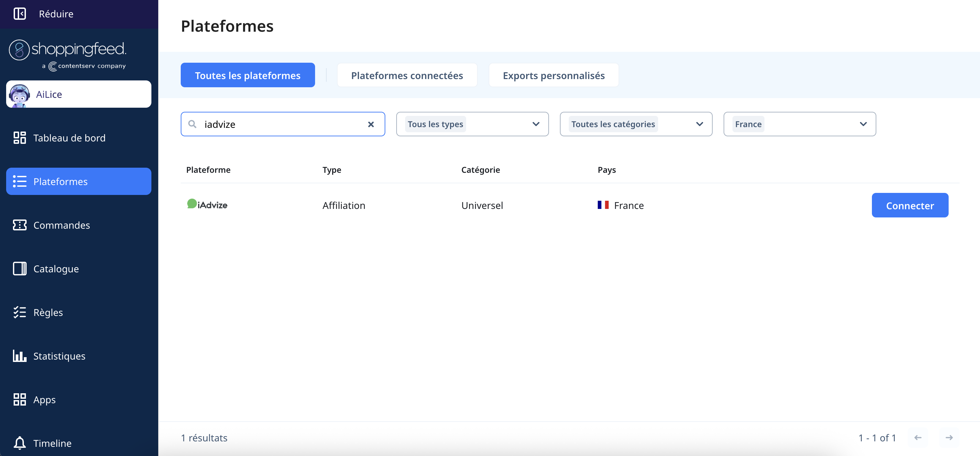Go to next page arrow

[949, 438]
